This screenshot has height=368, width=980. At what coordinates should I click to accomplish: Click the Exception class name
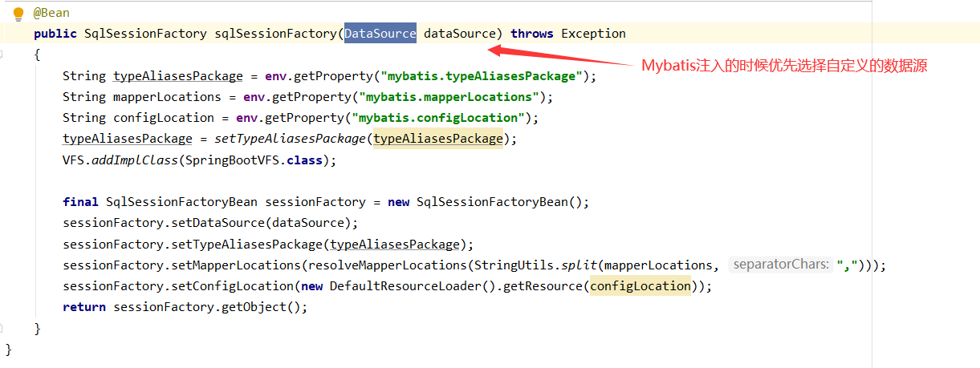(x=593, y=34)
